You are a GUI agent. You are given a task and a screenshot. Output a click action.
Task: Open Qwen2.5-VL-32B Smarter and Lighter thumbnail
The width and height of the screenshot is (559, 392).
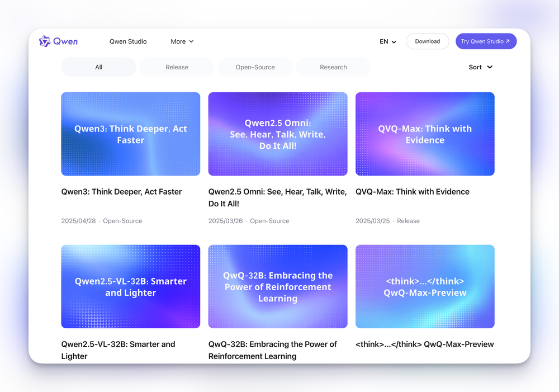click(x=130, y=286)
